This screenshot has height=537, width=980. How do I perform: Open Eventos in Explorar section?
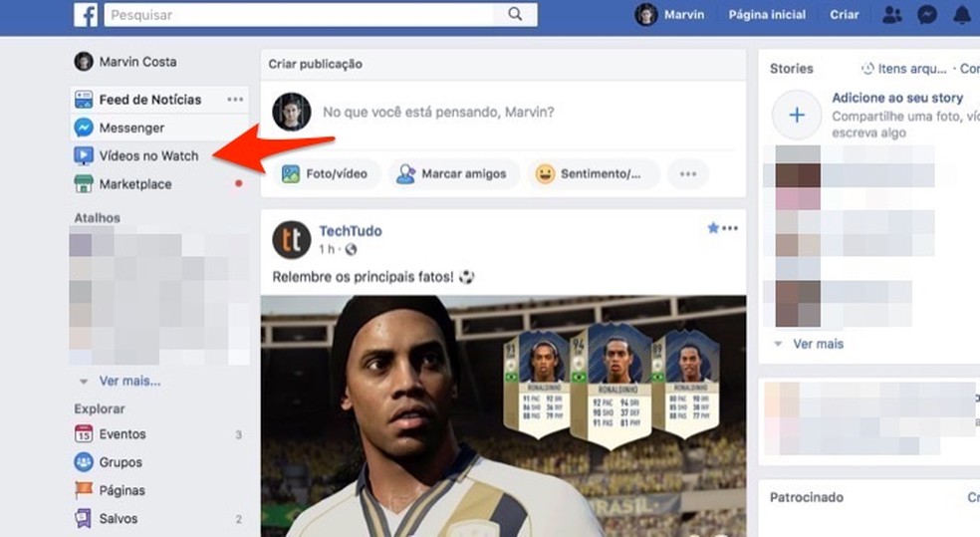[122, 433]
